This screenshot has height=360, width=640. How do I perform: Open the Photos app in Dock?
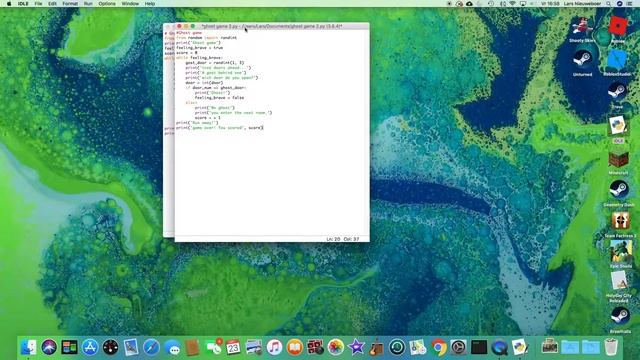(336, 347)
